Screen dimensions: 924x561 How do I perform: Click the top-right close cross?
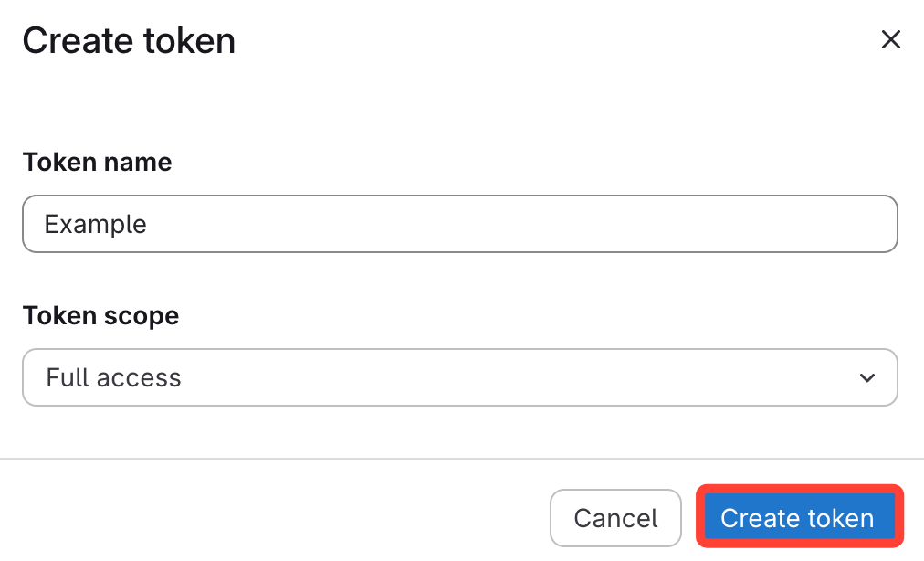(890, 39)
